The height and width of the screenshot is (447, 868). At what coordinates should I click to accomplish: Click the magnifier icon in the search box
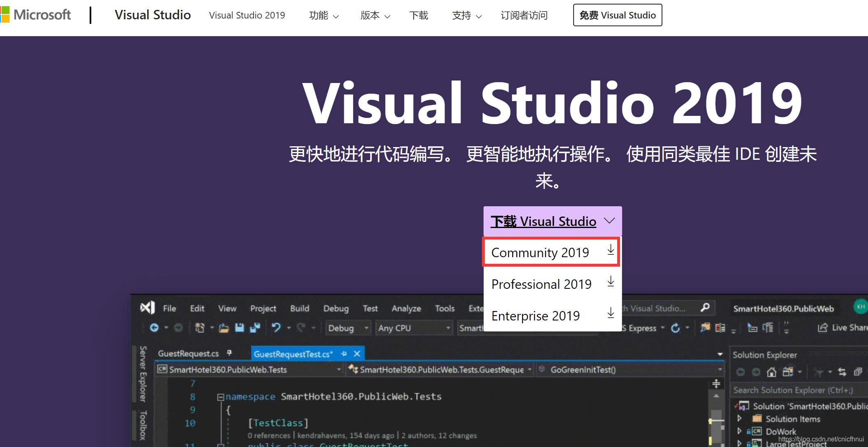click(x=706, y=308)
